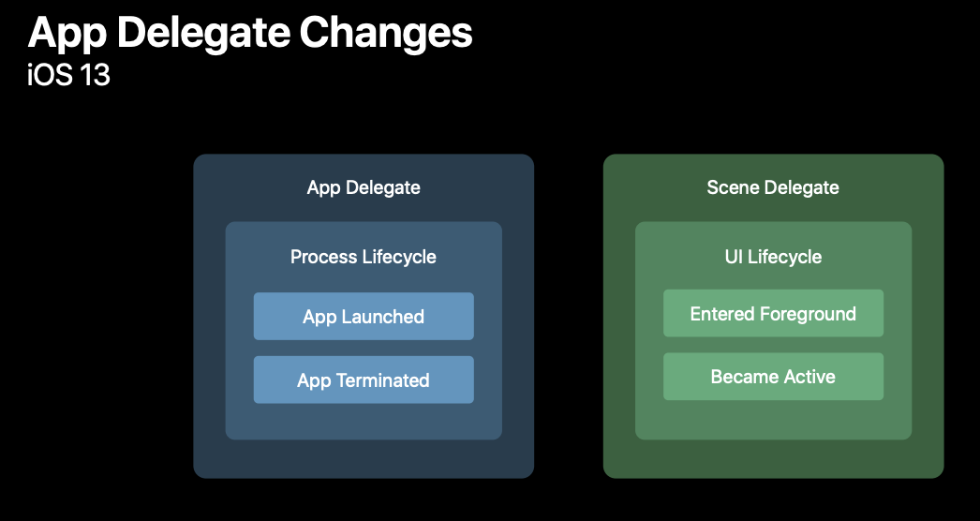Click the 'App Terminated' box

(364, 380)
